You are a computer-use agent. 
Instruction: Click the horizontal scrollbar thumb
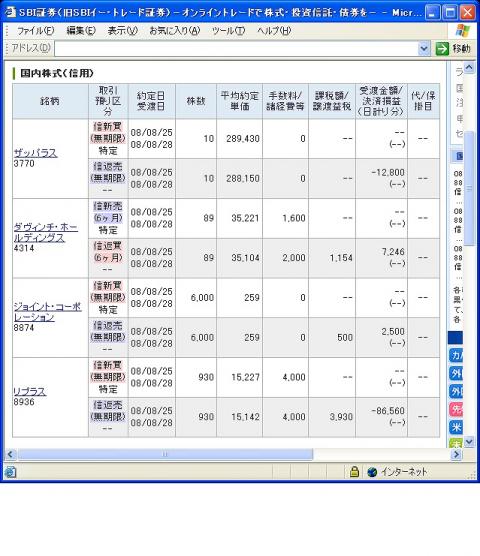[x=165, y=454]
